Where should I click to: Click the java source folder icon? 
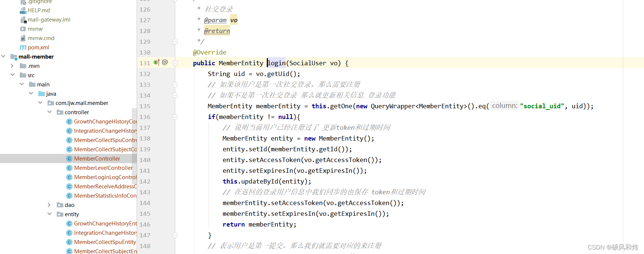[42, 94]
